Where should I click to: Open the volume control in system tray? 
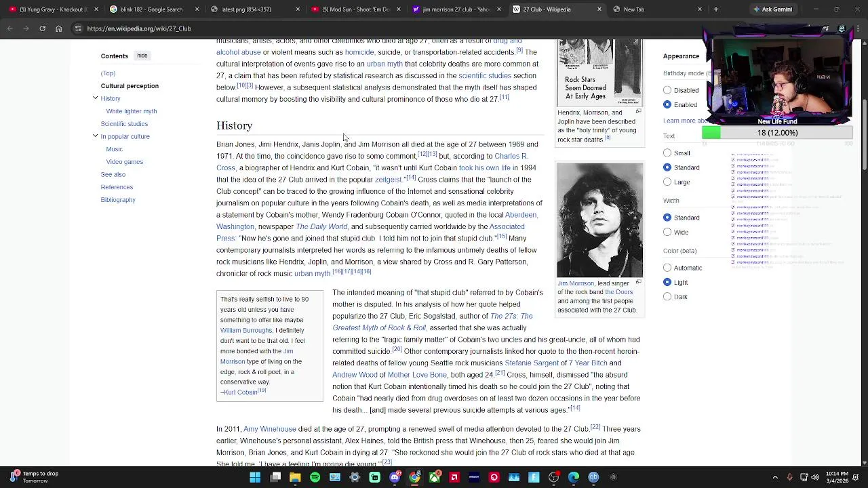(x=814, y=477)
